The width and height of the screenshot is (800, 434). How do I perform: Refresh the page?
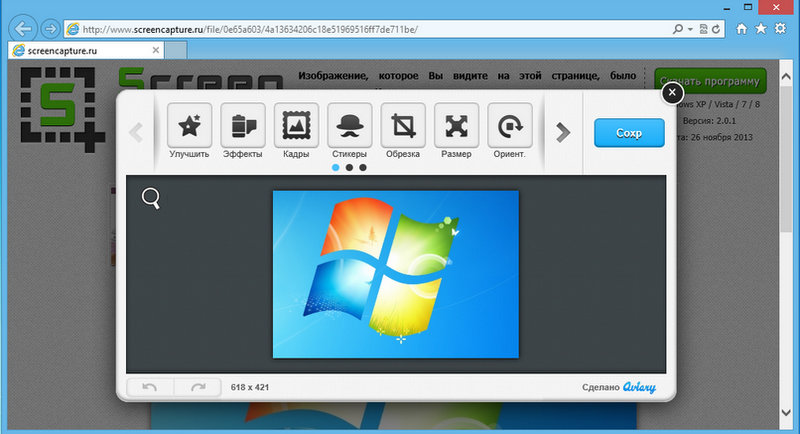click(716, 29)
